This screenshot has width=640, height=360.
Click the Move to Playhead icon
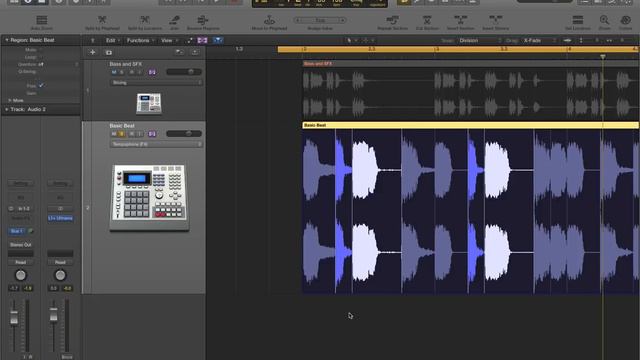tap(269, 20)
